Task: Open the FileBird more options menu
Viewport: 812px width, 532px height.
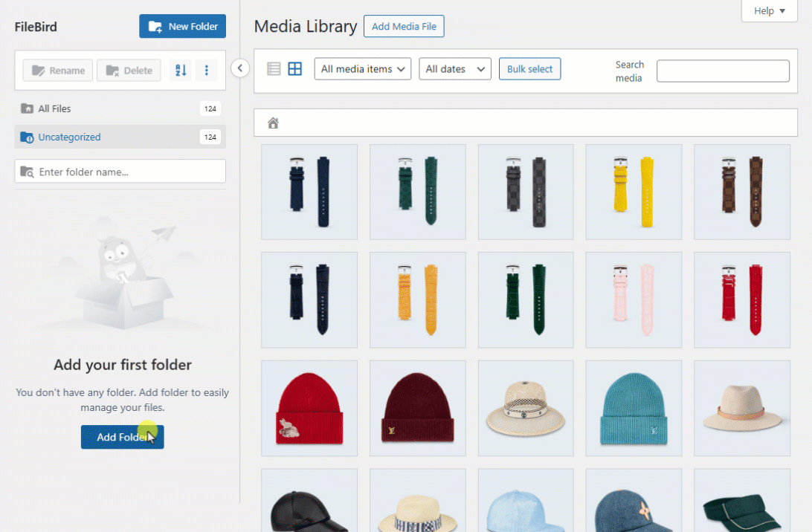Action: (x=206, y=71)
